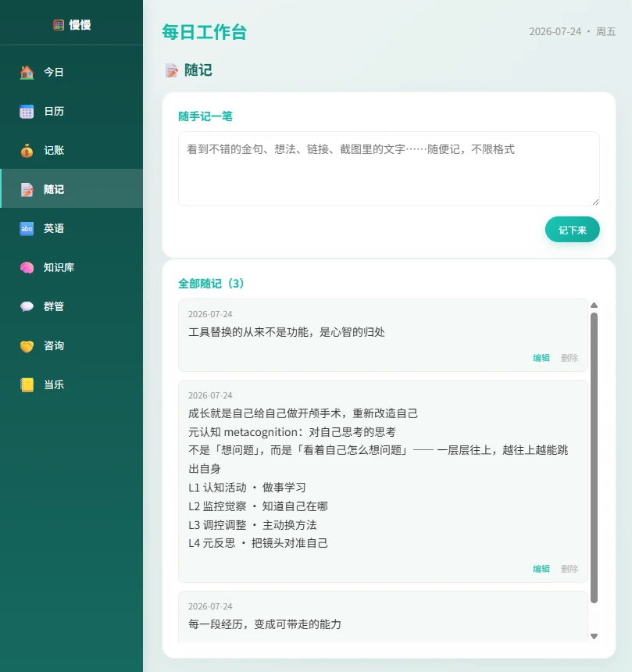
Task: Open the 当乐 menu item
Action: [x=72, y=384]
